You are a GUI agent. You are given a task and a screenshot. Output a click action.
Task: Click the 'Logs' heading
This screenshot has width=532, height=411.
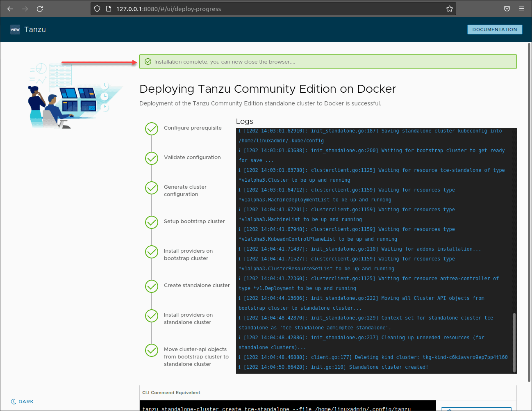pos(245,121)
